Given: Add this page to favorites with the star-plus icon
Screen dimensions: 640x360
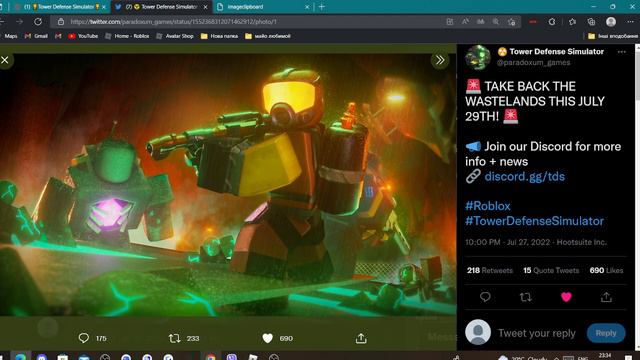Looking at the screenshot, I should (x=511, y=22).
